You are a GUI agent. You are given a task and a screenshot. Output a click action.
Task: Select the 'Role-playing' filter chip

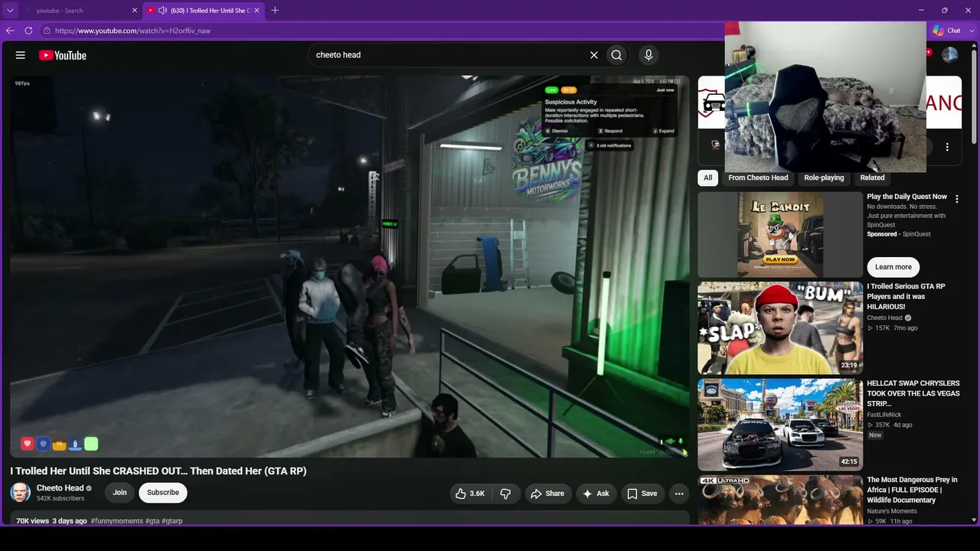824,178
